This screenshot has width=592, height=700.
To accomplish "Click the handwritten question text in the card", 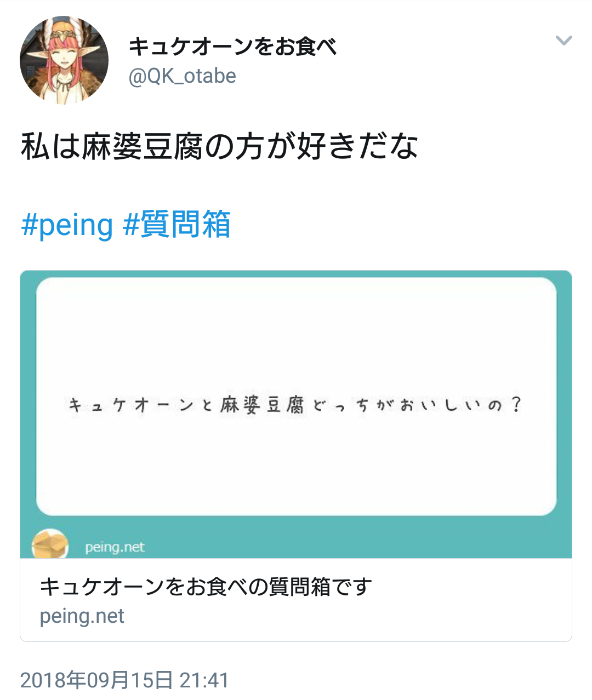I will 295,406.
